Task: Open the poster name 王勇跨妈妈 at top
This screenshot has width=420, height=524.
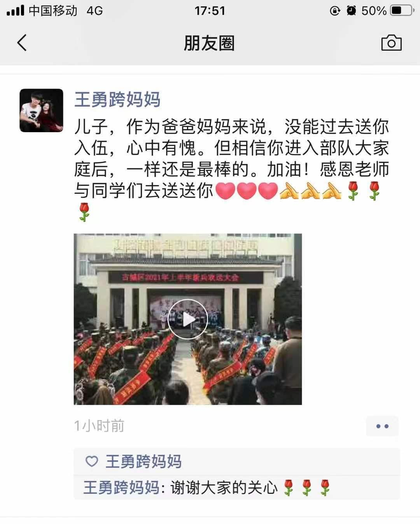Action: [x=117, y=100]
